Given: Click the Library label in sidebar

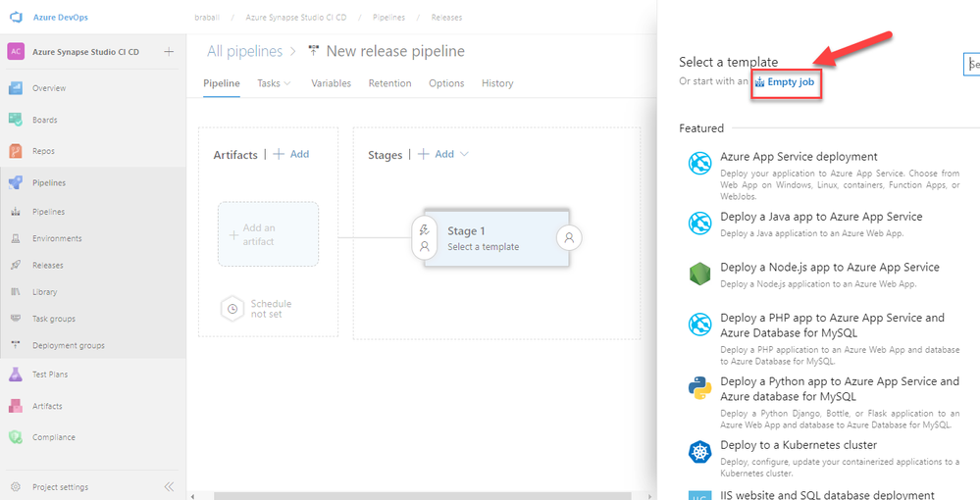Looking at the screenshot, I should 44,292.
